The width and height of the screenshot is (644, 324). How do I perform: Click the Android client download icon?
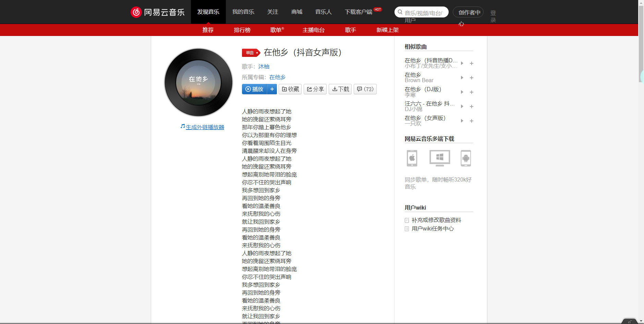(x=466, y=158)
